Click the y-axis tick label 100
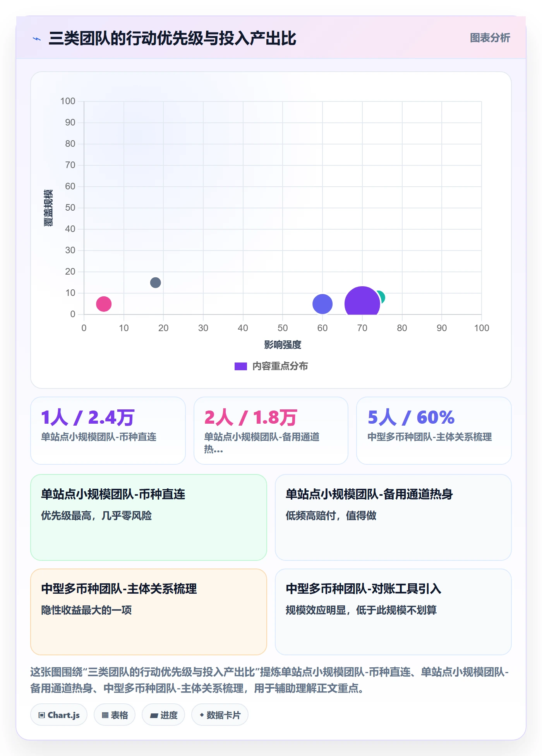This screenshot has height=756, width=542. pyautogui.click(x=68, y=101)
